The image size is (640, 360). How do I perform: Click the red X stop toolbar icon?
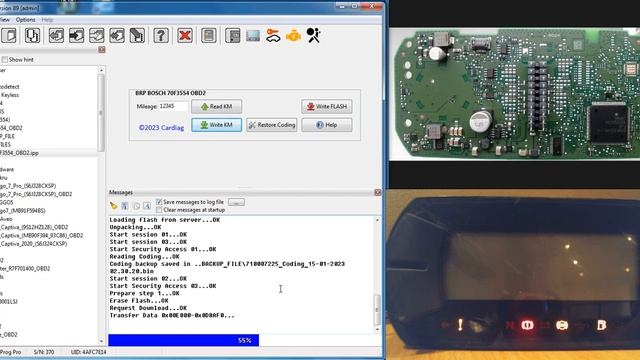(185, 36)
